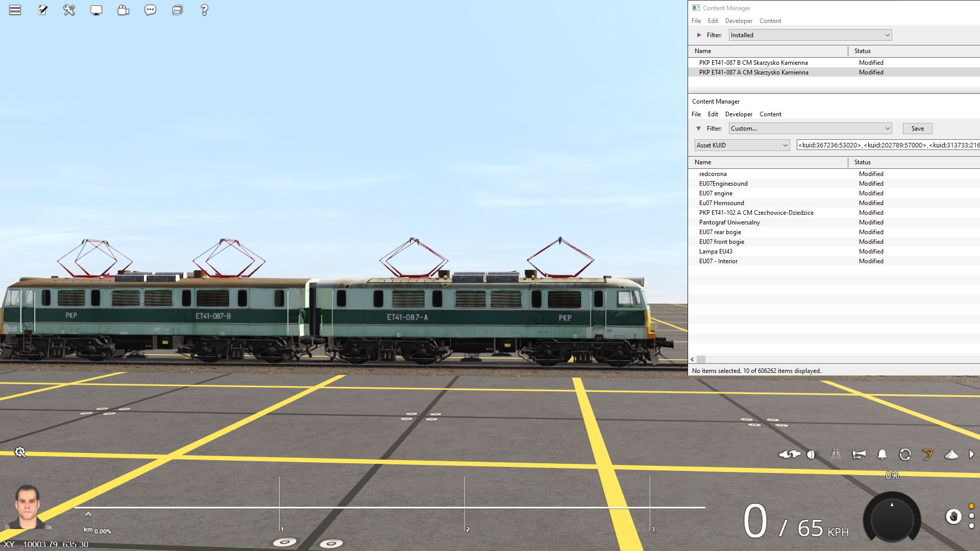Open the hamburger main menu
Image resolution: width=980 pixels, height=551 pixels.
tap(15, 10)
